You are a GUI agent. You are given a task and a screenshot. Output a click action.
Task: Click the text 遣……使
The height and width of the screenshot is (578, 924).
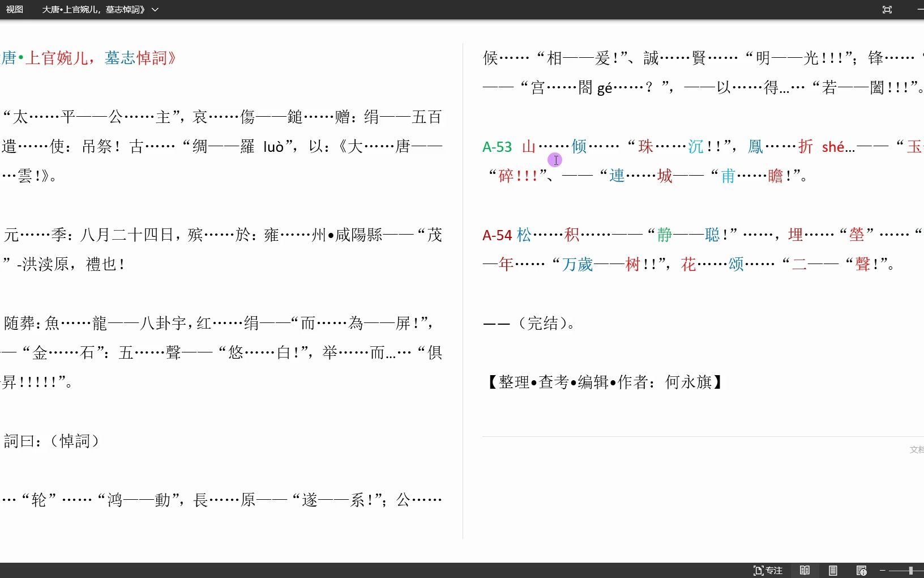34,147
